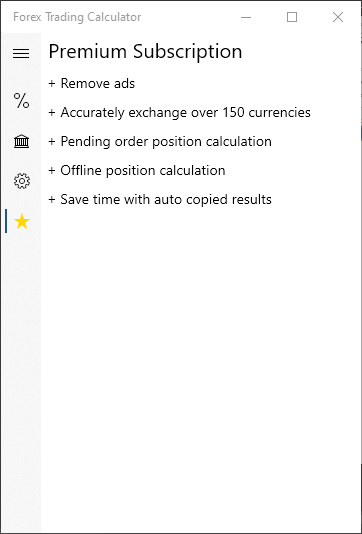The height and width of the screenshot is (534, 362).
Task: Click the plus sign before Remove ads
Action: [x=52, y=84]
